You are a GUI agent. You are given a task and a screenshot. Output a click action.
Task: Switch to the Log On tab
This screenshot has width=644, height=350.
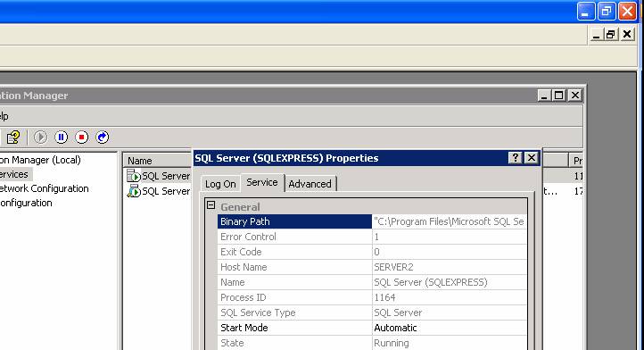click(220, 184)
